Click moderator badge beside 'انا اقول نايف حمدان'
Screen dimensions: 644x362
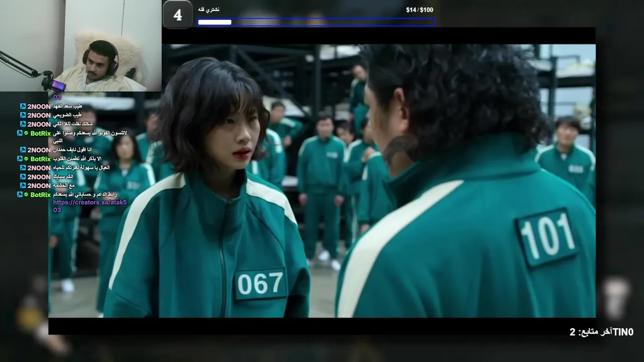[x=23, y=150]
